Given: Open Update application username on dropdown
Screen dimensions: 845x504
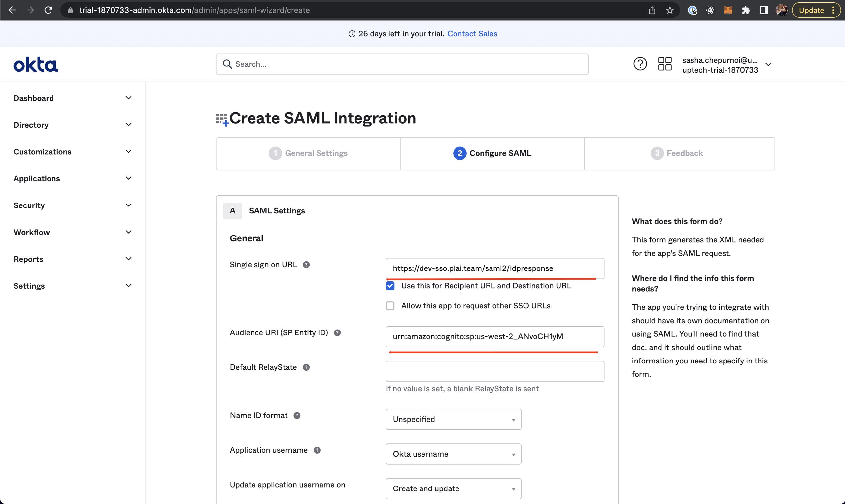Looking at the screenshot, I should [453, 489].
